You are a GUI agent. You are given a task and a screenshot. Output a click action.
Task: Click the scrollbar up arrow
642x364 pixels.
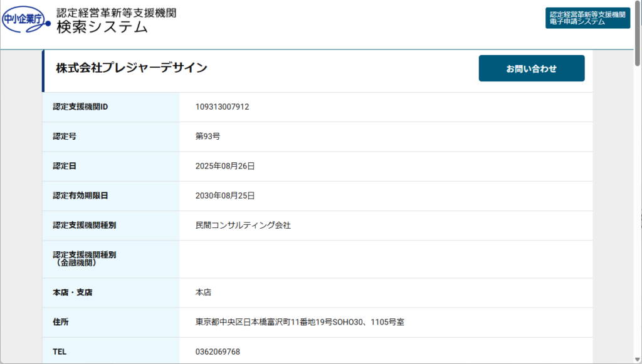tap(638, 4)
